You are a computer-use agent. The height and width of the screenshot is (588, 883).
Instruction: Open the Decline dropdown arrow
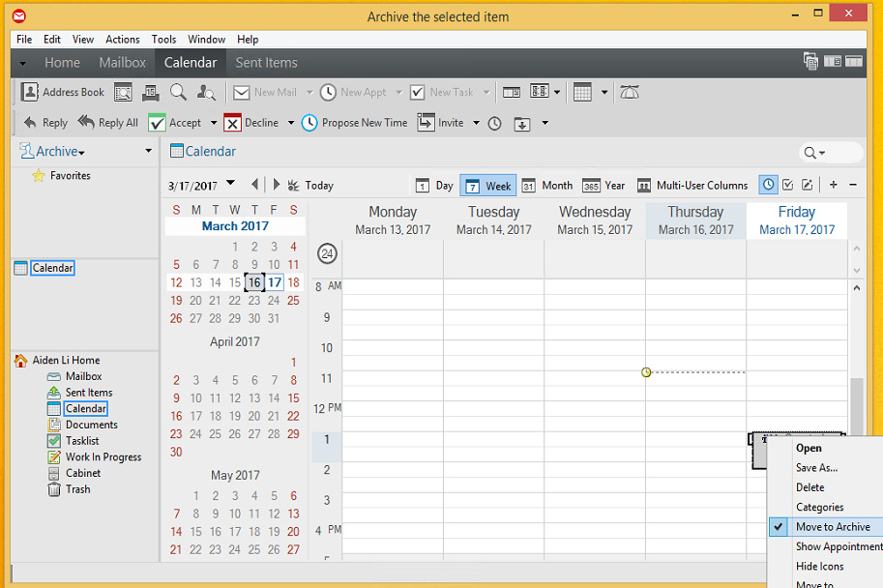(290, 123)
